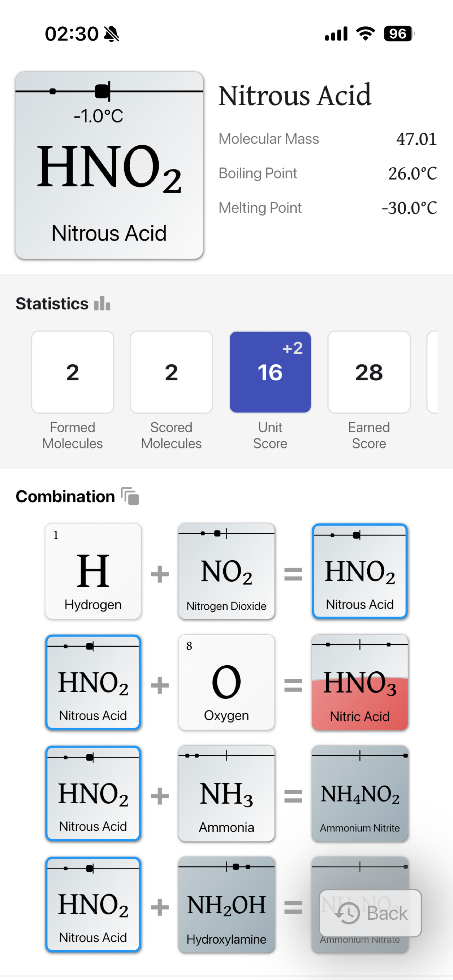Tap the Combination stacked squares icon
Viewport: 453px width, 980px height.
pyautogui.click(x=130, y=496)
